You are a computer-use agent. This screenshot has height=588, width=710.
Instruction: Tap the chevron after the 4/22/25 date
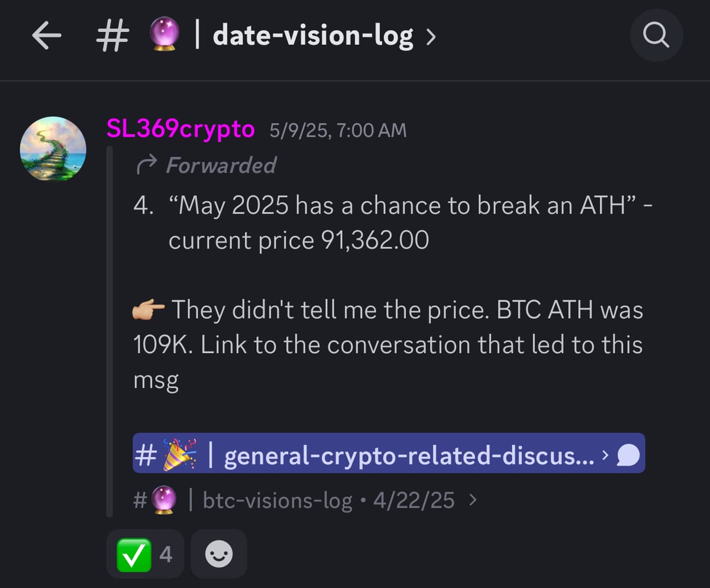[472, 501]
